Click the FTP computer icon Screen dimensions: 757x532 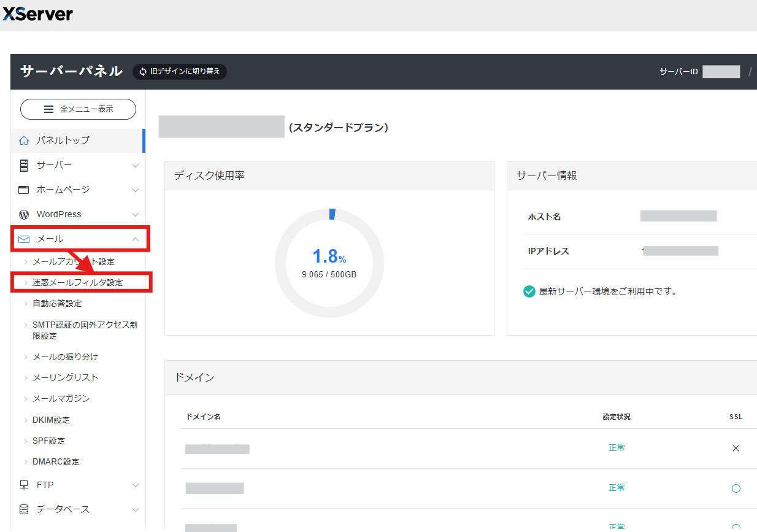(24, 485)
